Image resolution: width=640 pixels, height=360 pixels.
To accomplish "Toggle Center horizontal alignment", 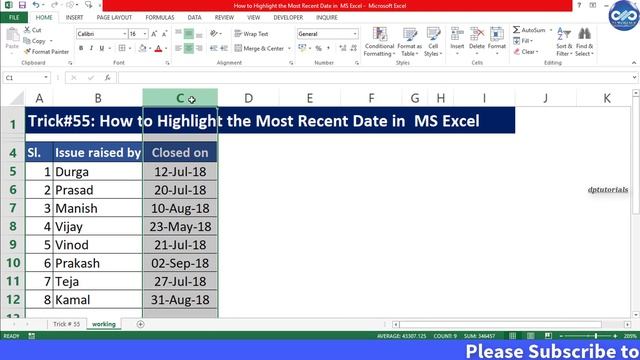I will coord(189,48).
